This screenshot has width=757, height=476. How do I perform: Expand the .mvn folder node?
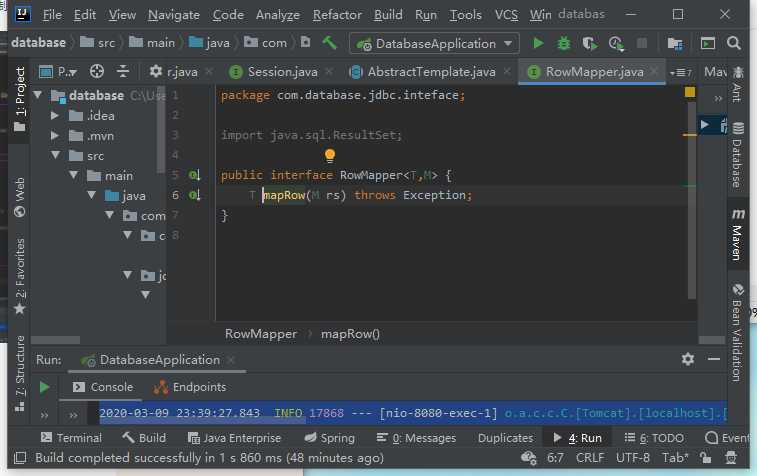(55, 136)
